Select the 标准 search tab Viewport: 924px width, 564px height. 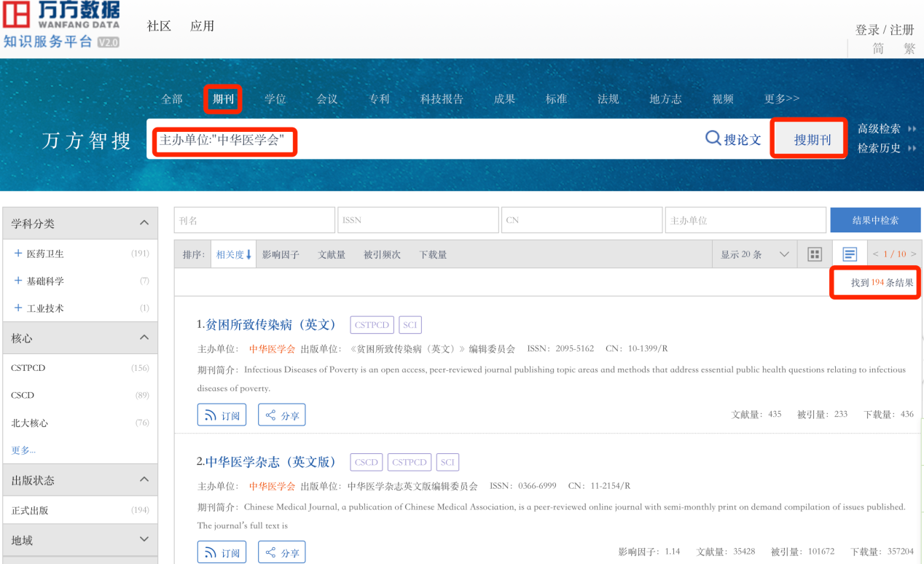(556, 99)
